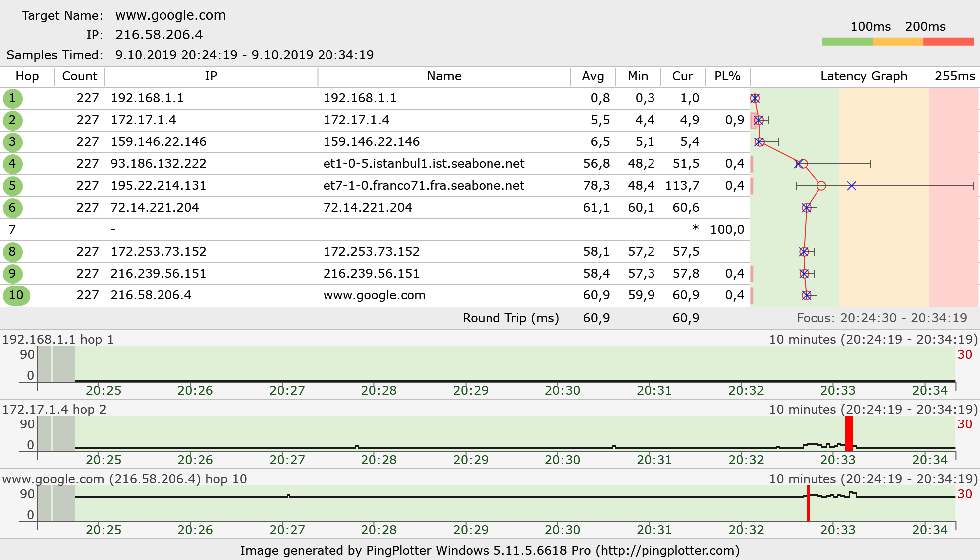Image resolution: width=980 pixels, height=560 pixels.
Task: Click the red packet loss bar in hop 10 timeline
Action: (809, 503)
